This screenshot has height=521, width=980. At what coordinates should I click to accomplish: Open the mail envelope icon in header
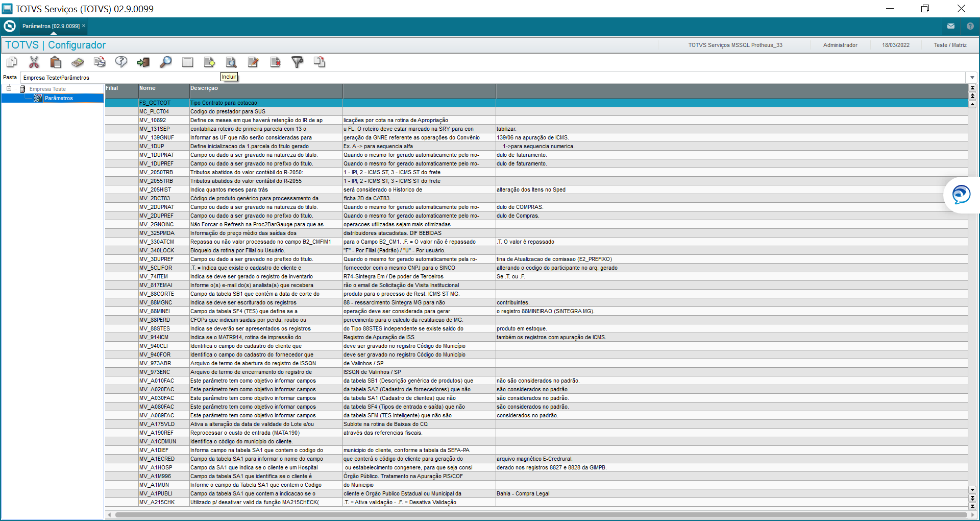pyautogui.click(x=951, y=26)
